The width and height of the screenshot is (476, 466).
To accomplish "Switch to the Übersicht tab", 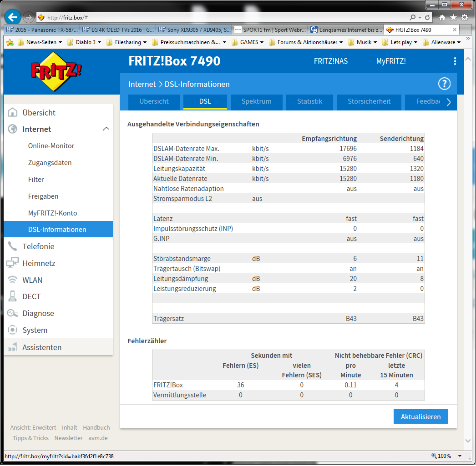I will 154,101.
